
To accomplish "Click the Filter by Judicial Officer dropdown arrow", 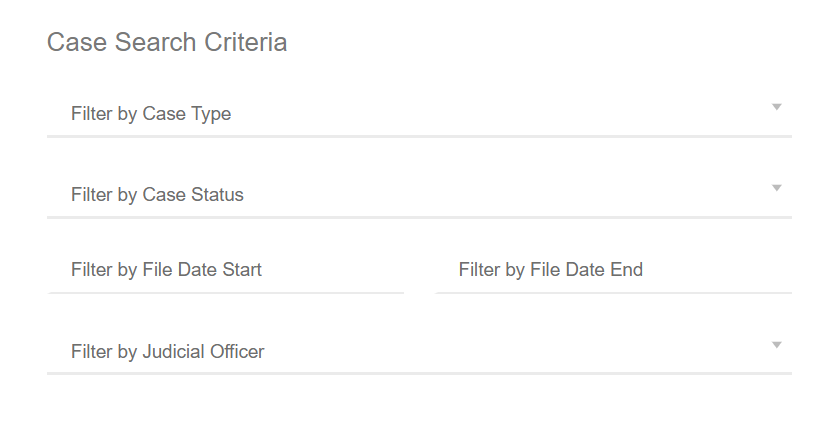I will [776, 345].
